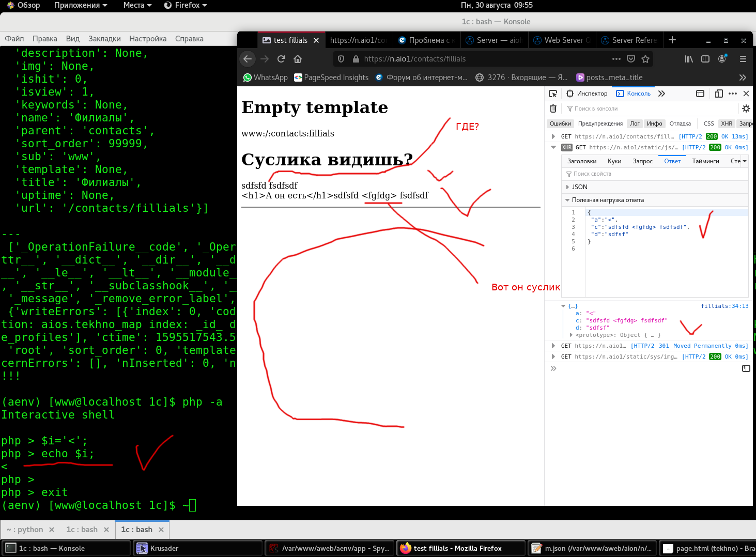The width and height of the screenshot is (756, 557).
Task: Expand the static/sys/img GET request
Action: click(x=553, y=357)
